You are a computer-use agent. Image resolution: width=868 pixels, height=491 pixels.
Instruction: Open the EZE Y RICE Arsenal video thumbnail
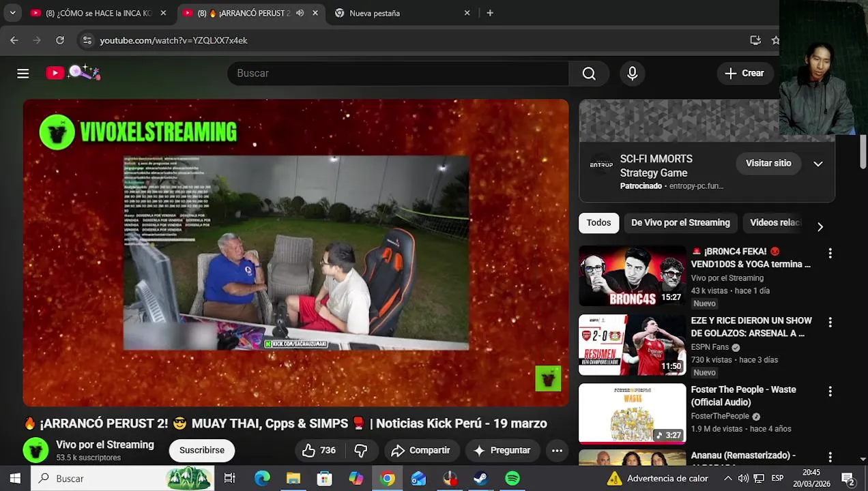coord(632,345)
